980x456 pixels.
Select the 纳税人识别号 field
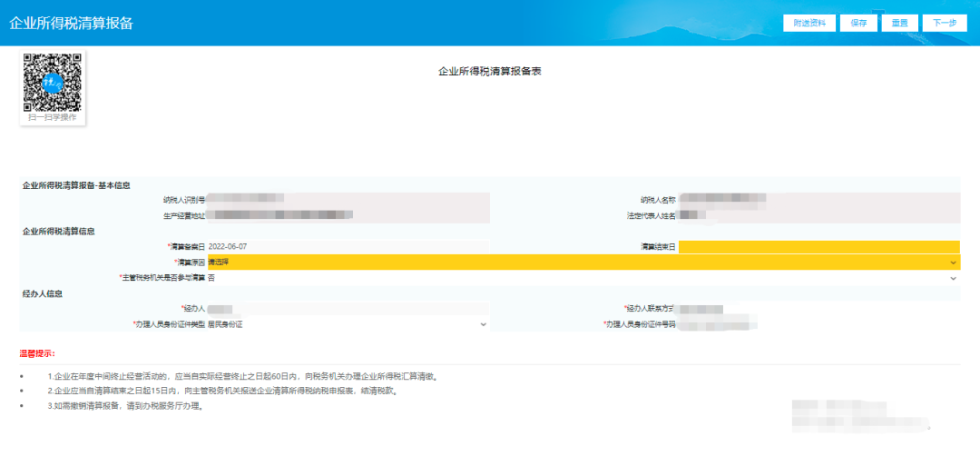(348, 200)
